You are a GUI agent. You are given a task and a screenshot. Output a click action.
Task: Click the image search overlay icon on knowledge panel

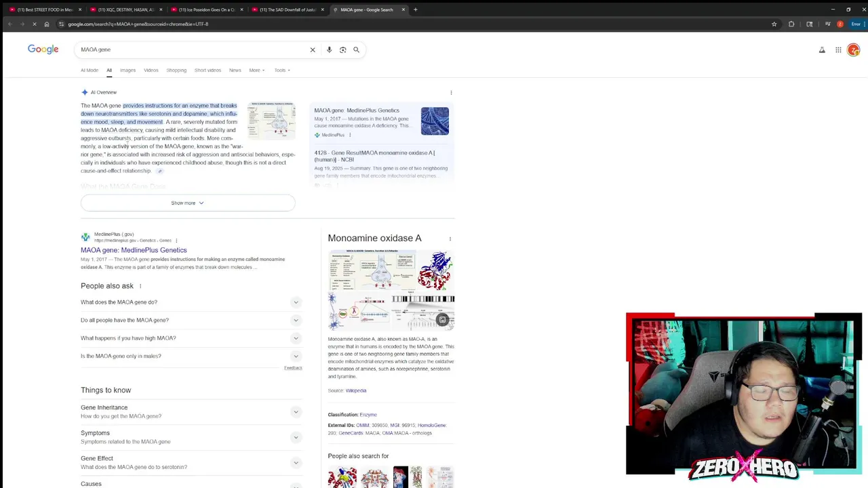coord(443,320)
